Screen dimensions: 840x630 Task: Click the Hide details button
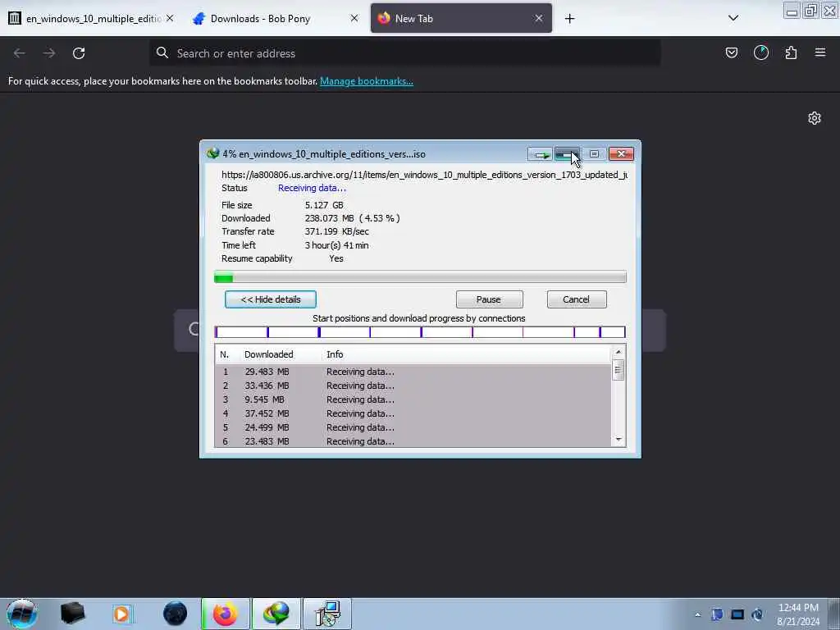click(x=271, y=299)
